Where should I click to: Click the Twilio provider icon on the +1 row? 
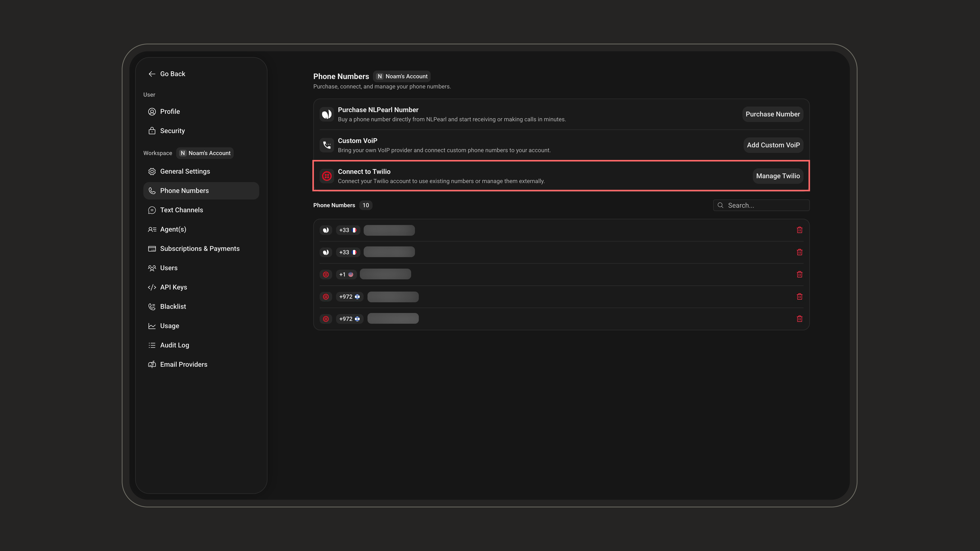coord(326,275)
